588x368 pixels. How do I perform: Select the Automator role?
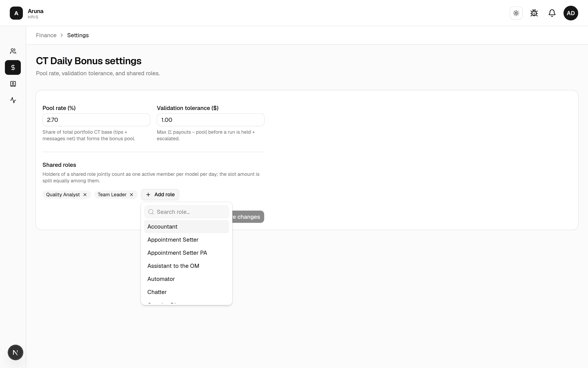pos(187,279)
